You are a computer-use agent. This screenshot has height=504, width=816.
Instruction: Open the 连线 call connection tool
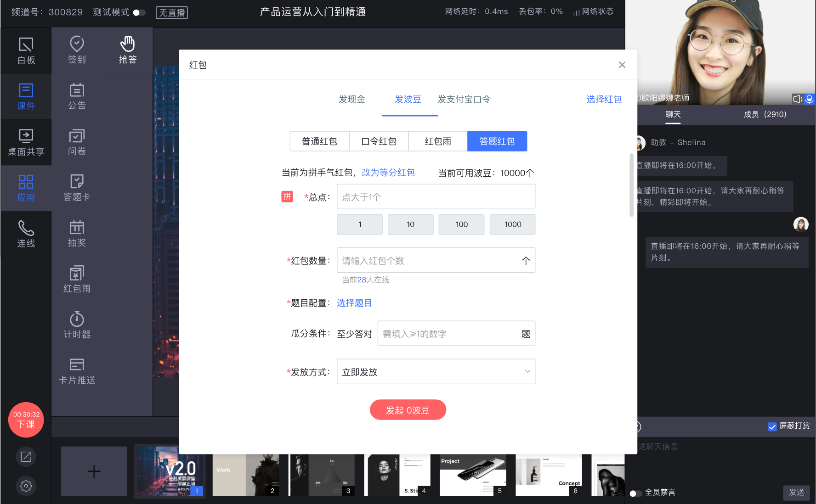point(26,234)
